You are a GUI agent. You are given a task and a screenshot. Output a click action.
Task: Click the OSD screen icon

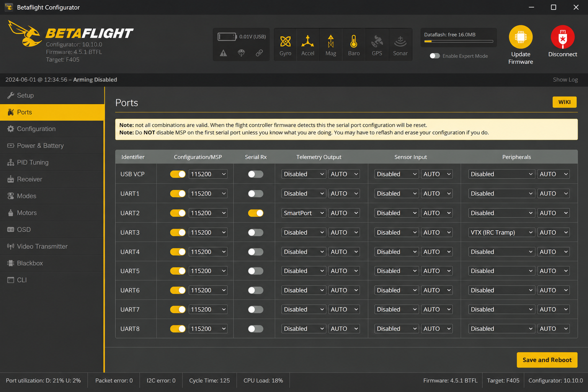point(11,230)
